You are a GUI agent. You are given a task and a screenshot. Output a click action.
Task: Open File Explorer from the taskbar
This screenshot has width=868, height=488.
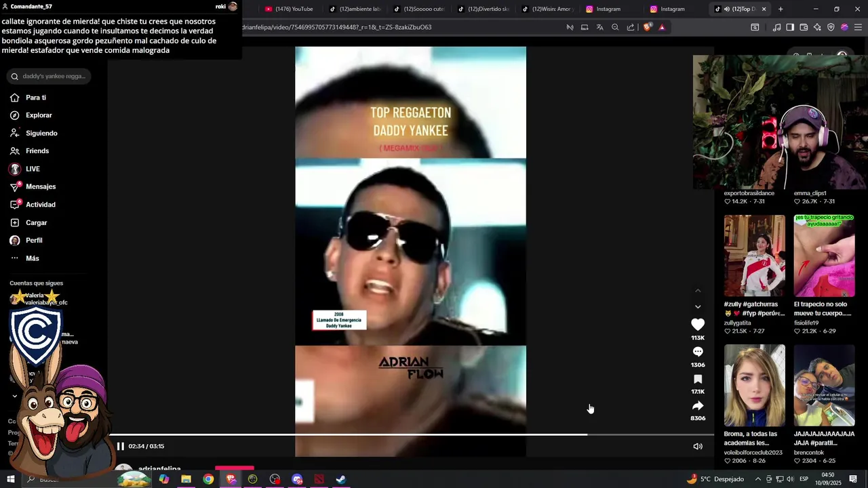click(x=186, y=479)
